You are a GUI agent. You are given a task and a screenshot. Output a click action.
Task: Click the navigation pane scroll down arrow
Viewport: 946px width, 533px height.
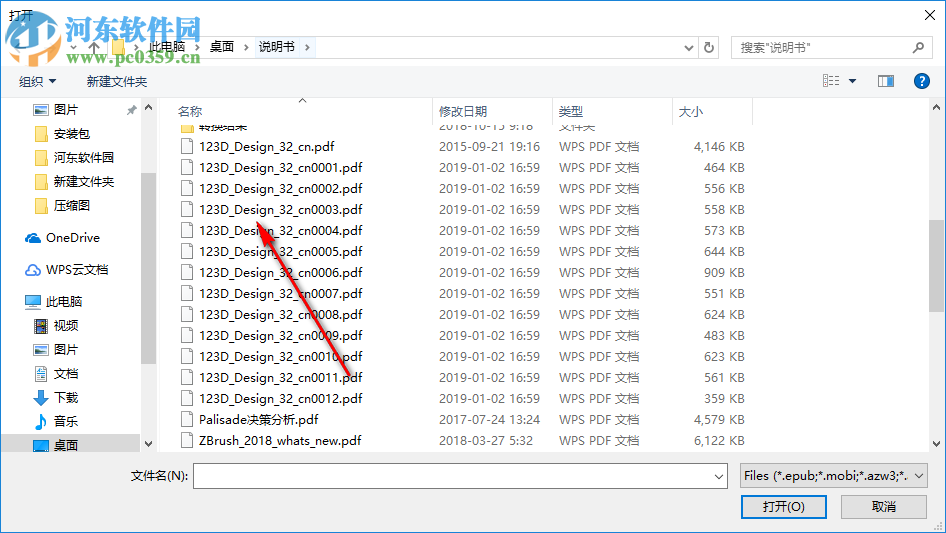148,444
